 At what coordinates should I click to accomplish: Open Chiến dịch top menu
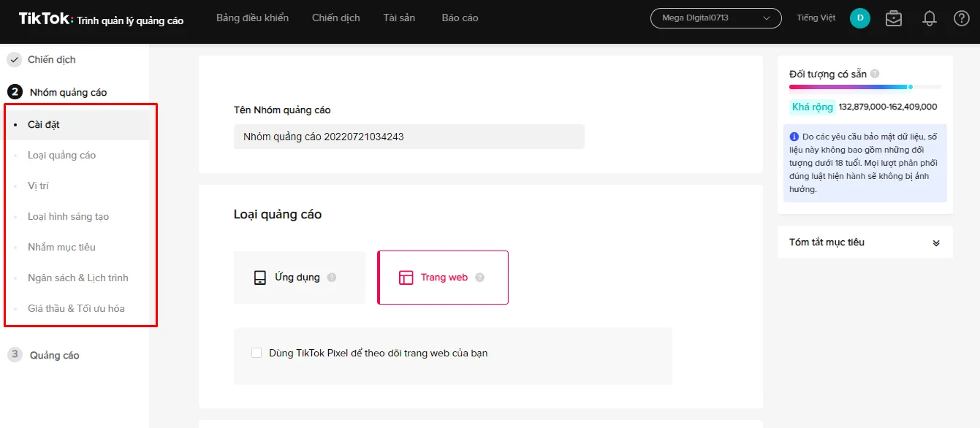point(336,18)
